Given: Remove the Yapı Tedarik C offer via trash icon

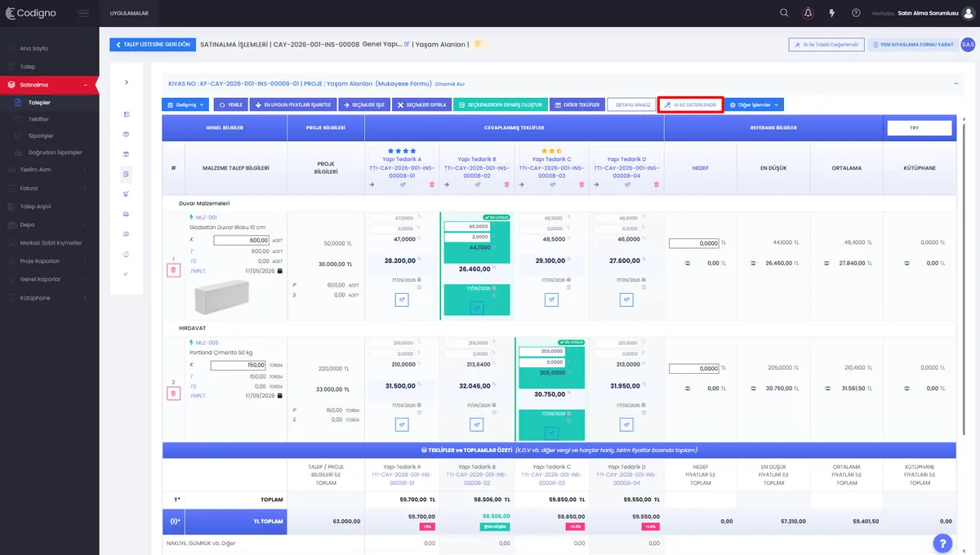Looking at the screenshot, I should (581, 185).
